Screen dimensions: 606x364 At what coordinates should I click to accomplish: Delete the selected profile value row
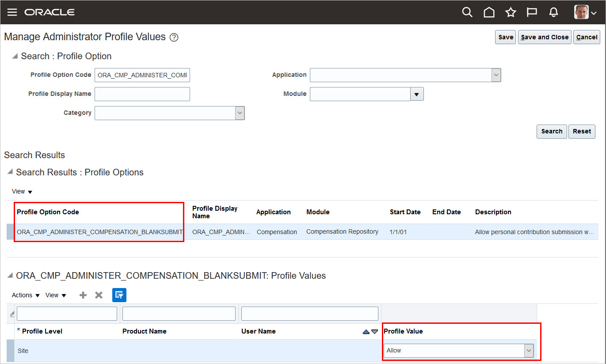click(x=99, y=295)
